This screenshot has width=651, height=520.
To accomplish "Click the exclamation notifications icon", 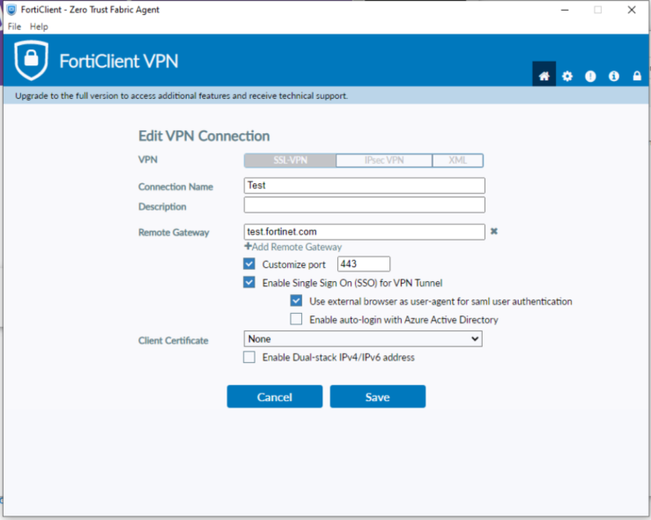I will [x=590, y=76].
